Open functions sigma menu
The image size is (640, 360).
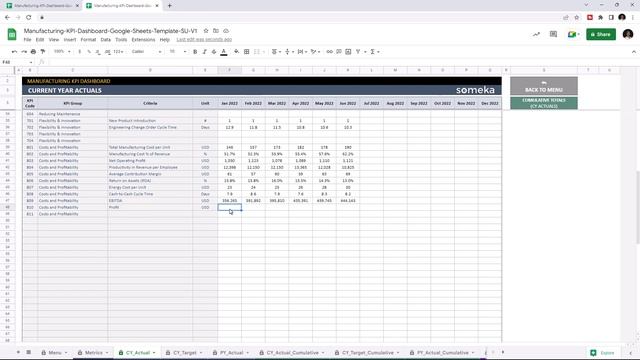tap(374, 52)
